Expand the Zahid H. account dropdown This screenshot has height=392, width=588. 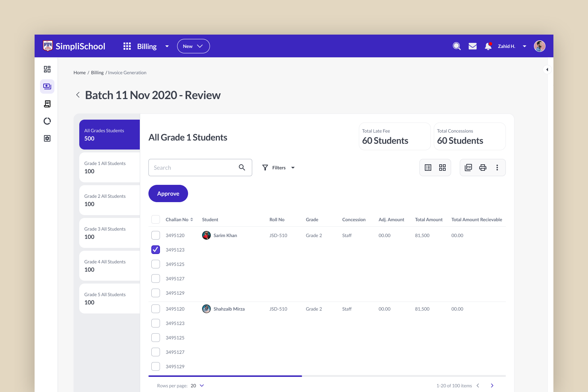[525, 46]
